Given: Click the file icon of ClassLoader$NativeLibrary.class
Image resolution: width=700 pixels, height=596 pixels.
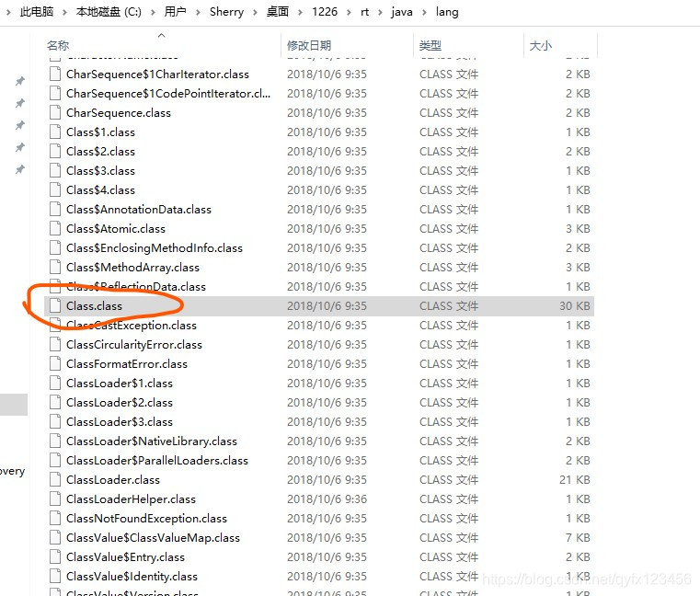Looking at the screenshot, I should (x=55, y=441).
